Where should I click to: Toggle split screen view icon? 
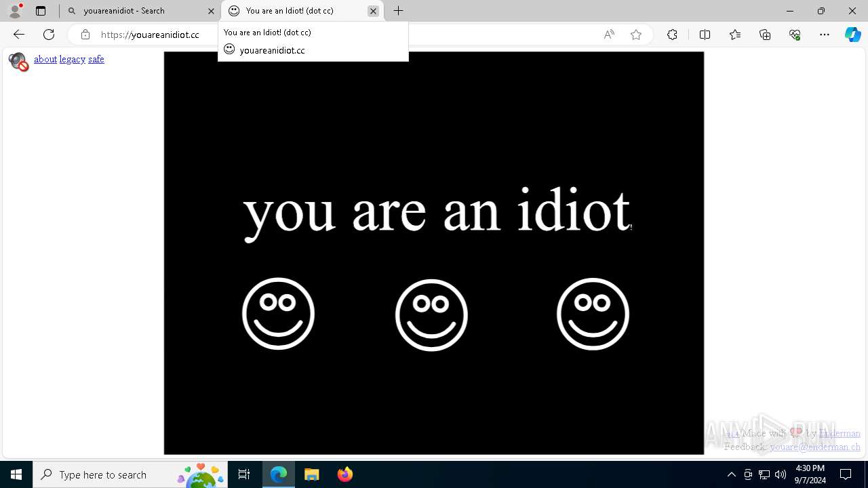tap(705, 35)
